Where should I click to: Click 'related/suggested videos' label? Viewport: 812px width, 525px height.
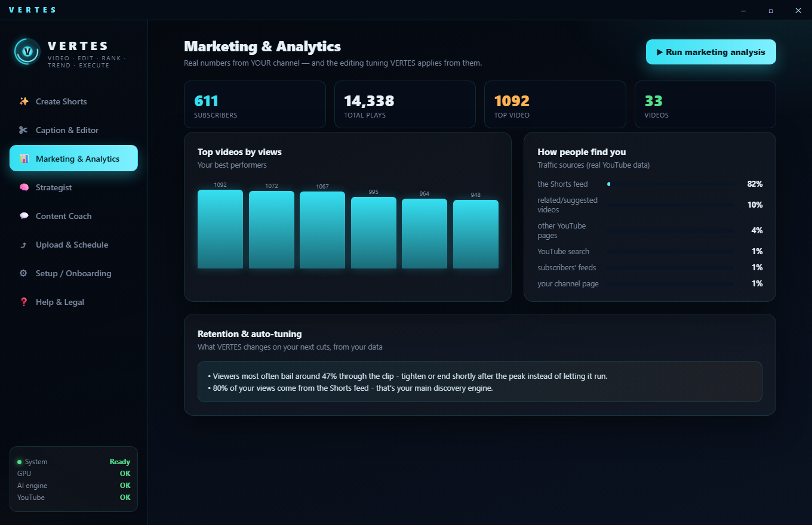(x=567, y=205)
